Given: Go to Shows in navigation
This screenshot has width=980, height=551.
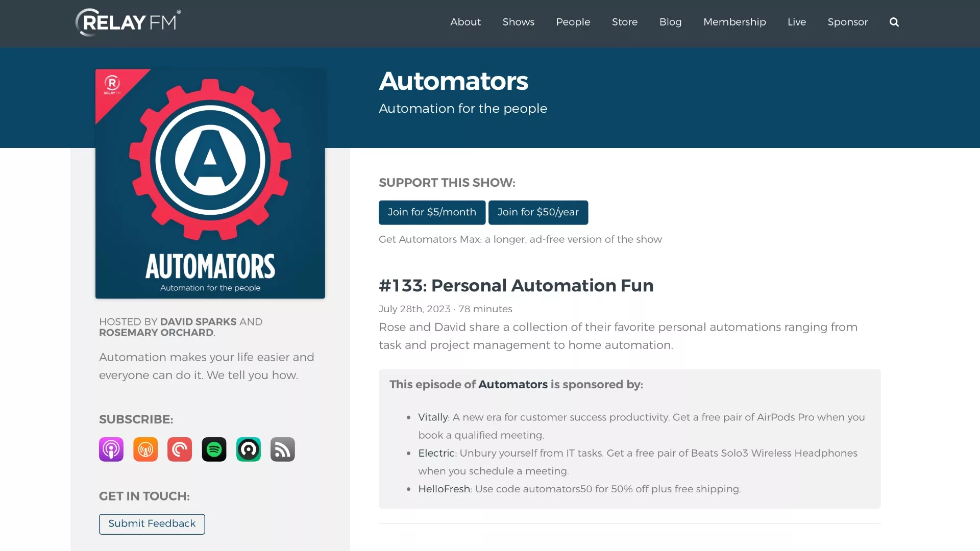Looking at the screenshot, I should coord(519,22).
